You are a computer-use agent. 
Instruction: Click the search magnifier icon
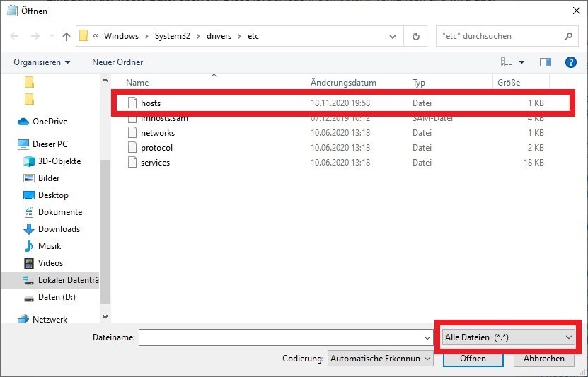click(x=568, y=36)
